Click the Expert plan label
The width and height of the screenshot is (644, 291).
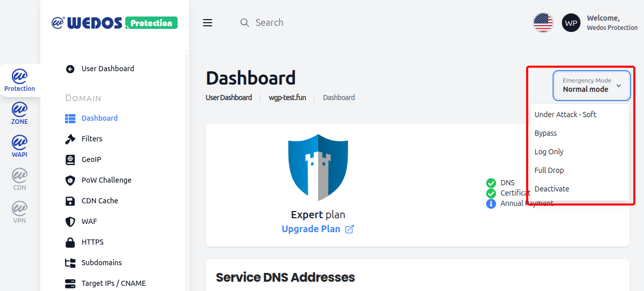(318, 215)
